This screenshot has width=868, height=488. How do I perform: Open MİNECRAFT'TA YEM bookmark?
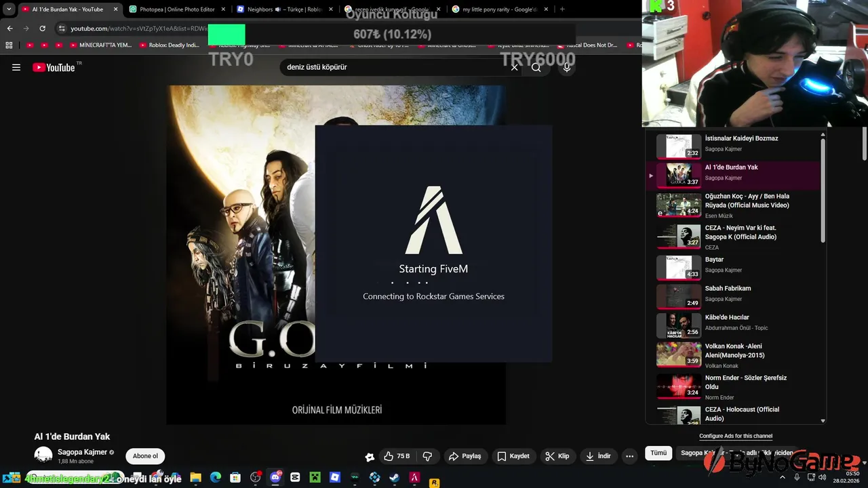(x=100, y=45)
